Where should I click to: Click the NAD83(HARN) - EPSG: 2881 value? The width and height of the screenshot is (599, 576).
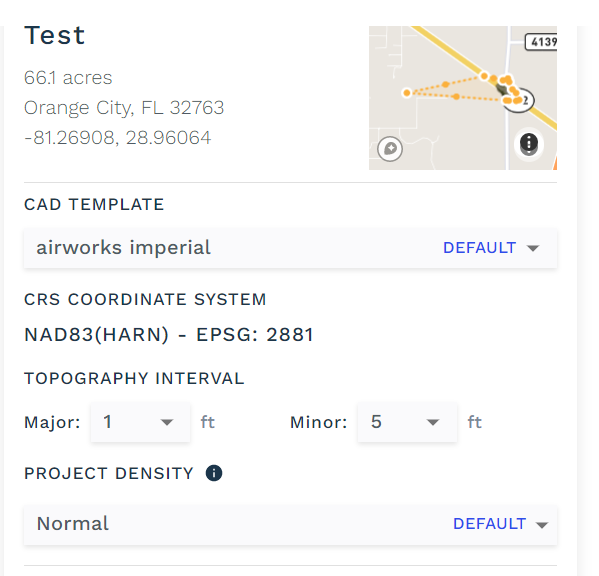[x=169, y=335]
